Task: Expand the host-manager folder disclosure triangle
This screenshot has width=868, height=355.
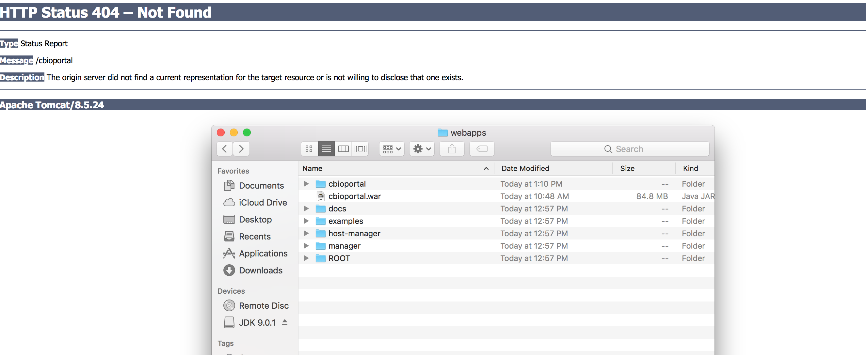Action: pyautogui.click(x=306, y=233)
